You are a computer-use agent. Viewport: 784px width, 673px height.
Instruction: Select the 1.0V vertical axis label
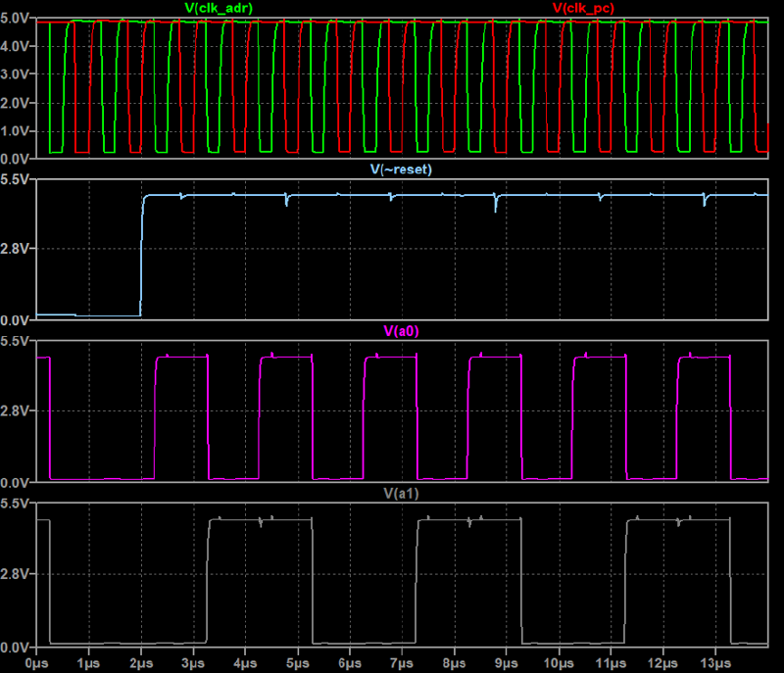pos(17,131)
